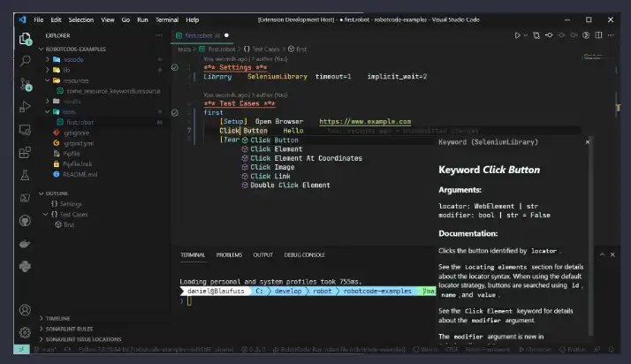Open the PowerShell icon in activity bar
Viewport: 631px width, 364px height.
tap(25, 198)
